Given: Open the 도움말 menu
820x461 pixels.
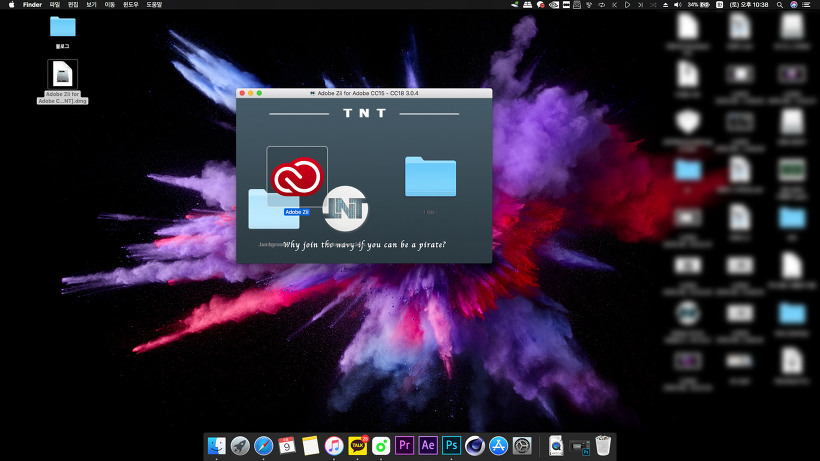Looking at the screenshot, I should 154,5.
